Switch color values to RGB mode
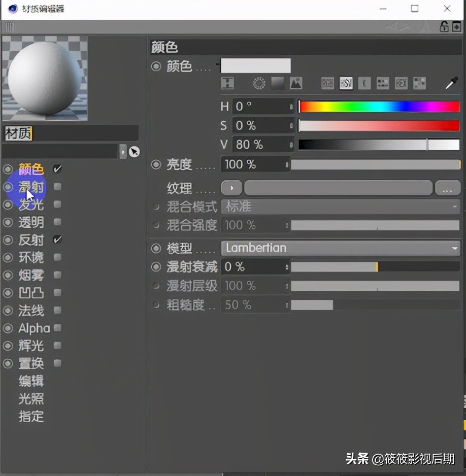Image resolution: width=466 pixels, height=476 pixels. 327,83
